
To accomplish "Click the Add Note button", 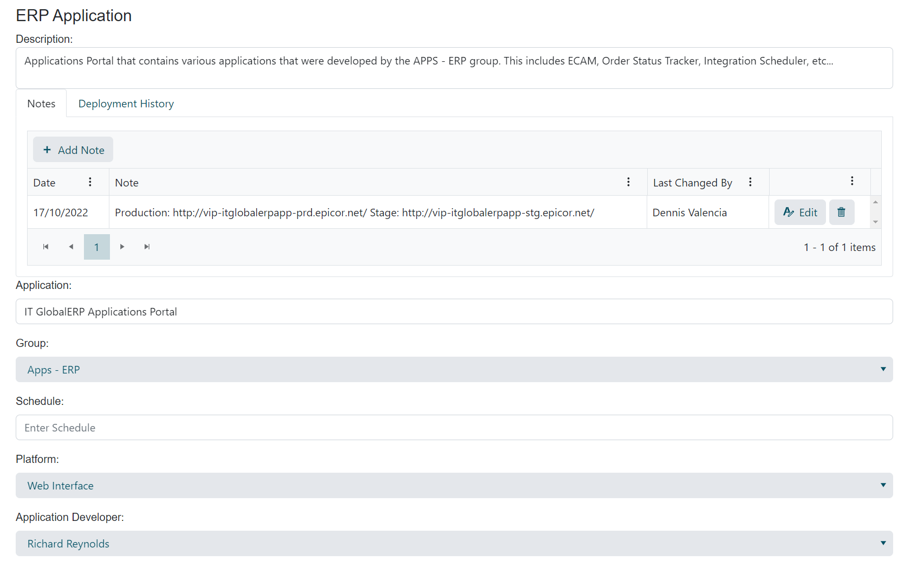I will tap(73, 150).
